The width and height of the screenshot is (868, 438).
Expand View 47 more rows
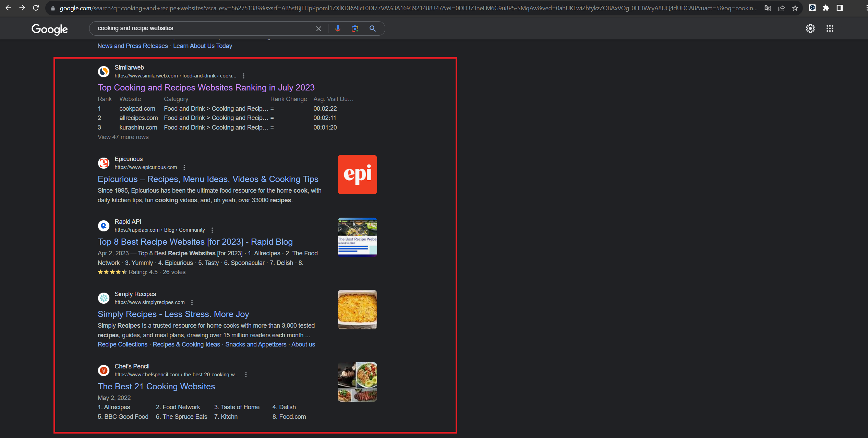tap(123, 137)
